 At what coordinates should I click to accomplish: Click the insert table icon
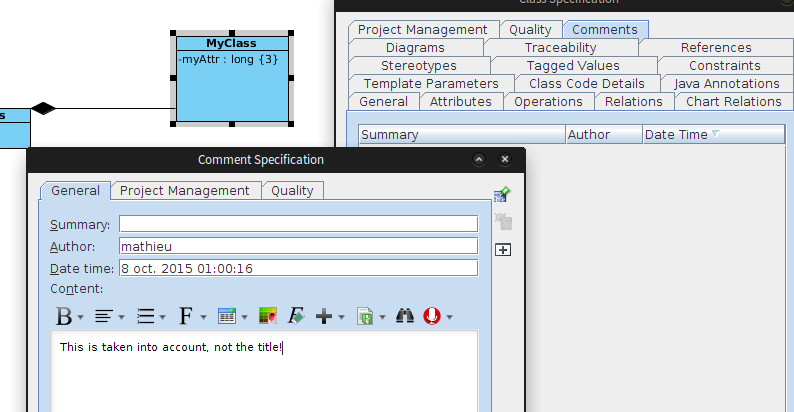(x=226, y=316)
